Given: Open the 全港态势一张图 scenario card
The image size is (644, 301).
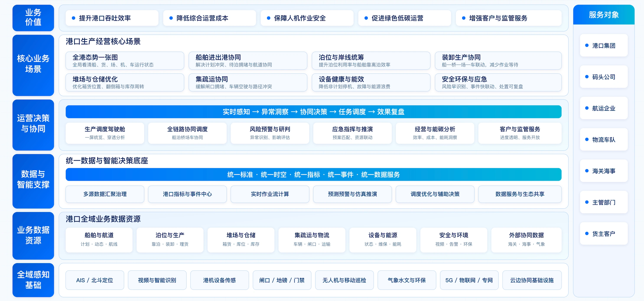Looking at the screenshot, I should click(125, 61).
